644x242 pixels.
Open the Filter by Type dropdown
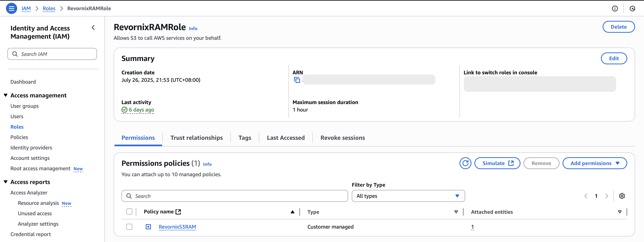point(408,196)
